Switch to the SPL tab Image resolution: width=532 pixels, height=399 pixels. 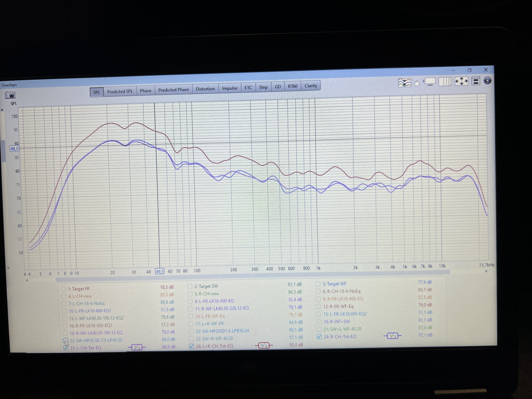[x=97, y=92]
